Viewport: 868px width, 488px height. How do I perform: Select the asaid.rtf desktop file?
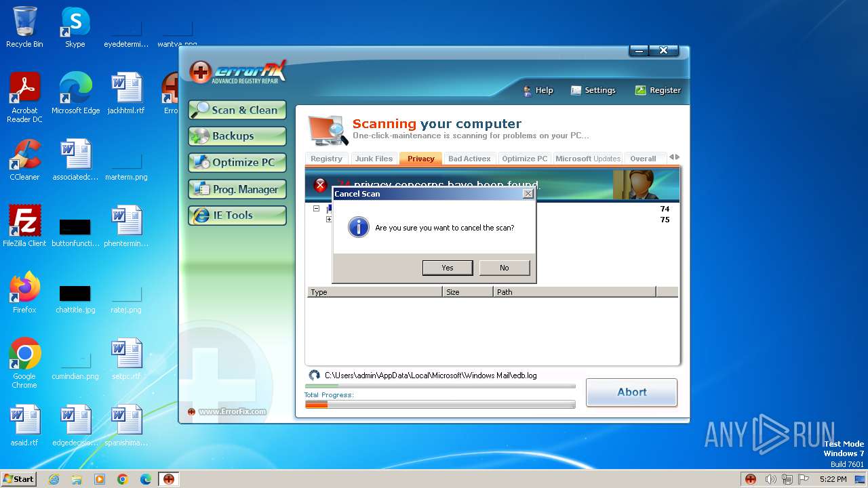click(24, 426)
